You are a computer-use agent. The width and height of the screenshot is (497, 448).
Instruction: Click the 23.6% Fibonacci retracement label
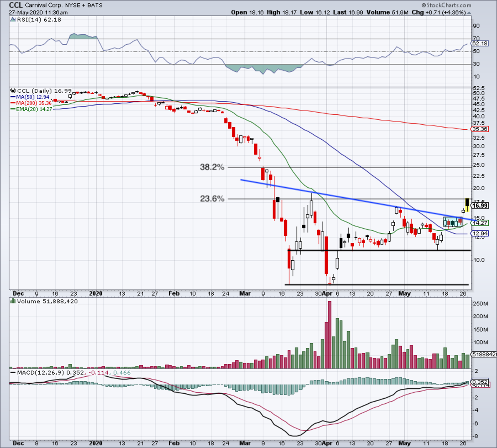(212, 199)
